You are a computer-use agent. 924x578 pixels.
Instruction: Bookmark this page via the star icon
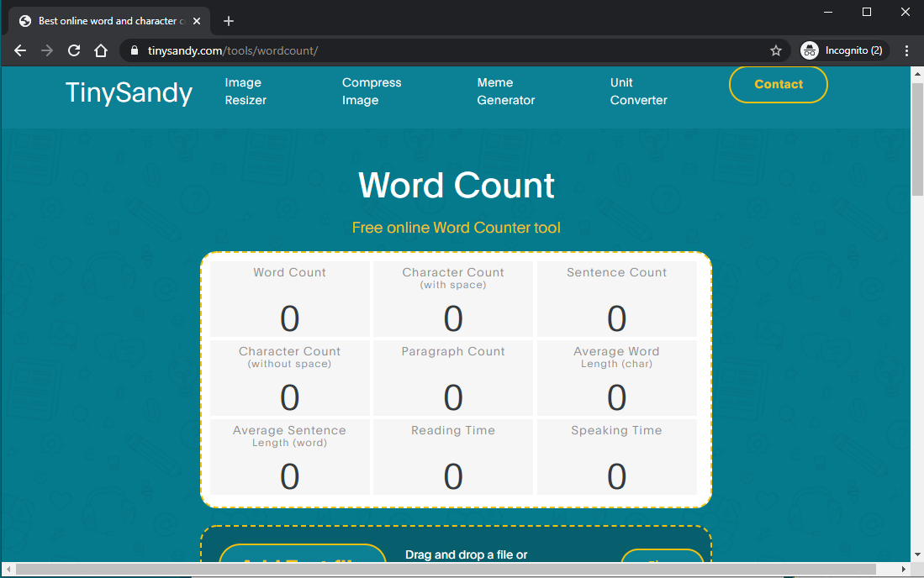point(776,50)
